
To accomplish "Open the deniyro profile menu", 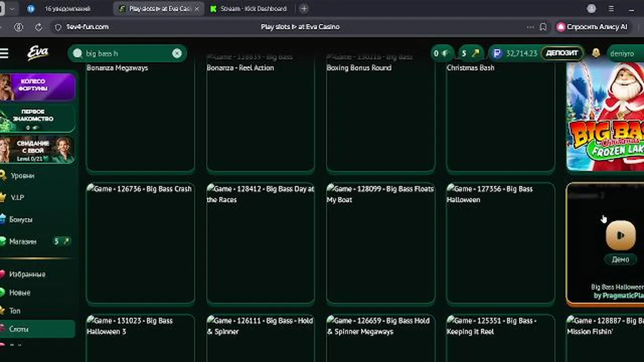I will [625, 53].
